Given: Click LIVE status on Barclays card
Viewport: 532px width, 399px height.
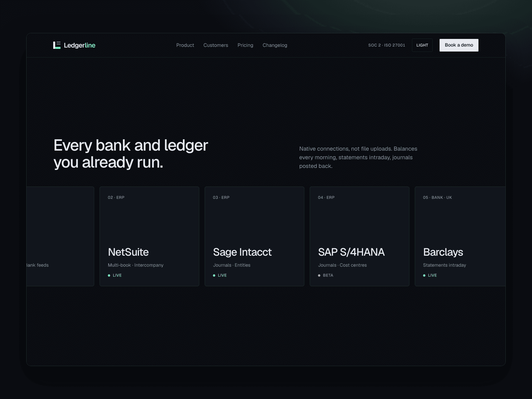Looking at the screenshot, I should coord(430,275).
